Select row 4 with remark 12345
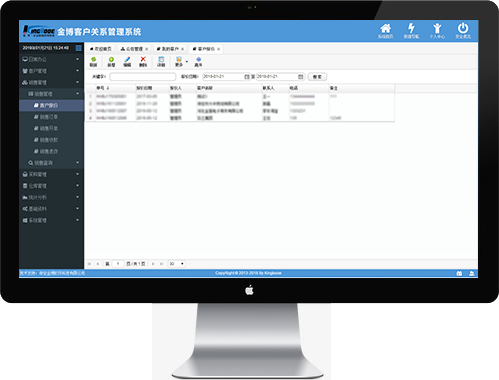 (240, 118)
